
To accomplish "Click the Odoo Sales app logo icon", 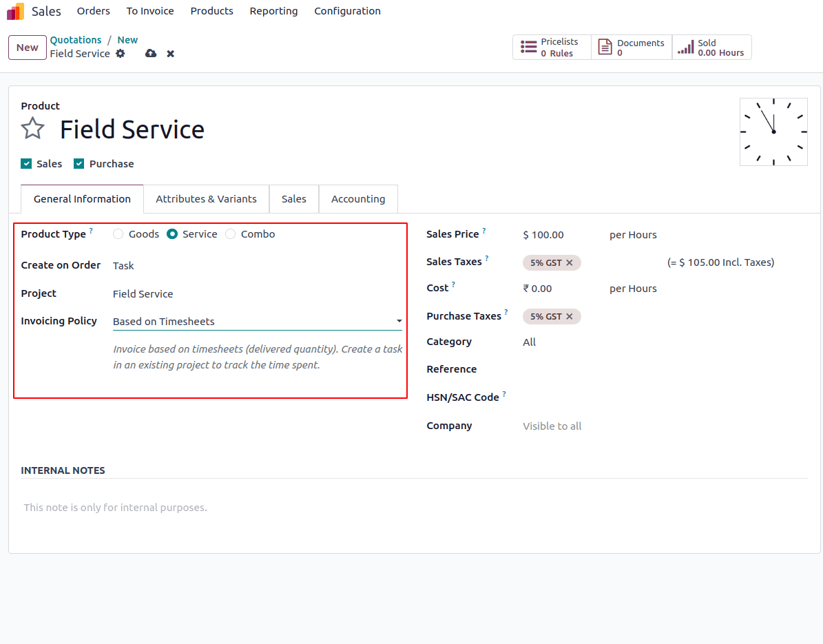I will point(15,12).
